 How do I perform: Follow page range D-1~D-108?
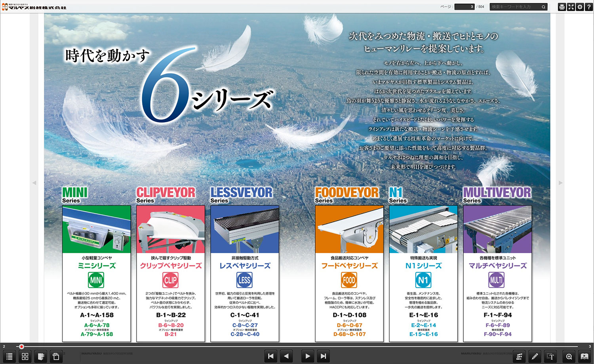pos(349,315)
